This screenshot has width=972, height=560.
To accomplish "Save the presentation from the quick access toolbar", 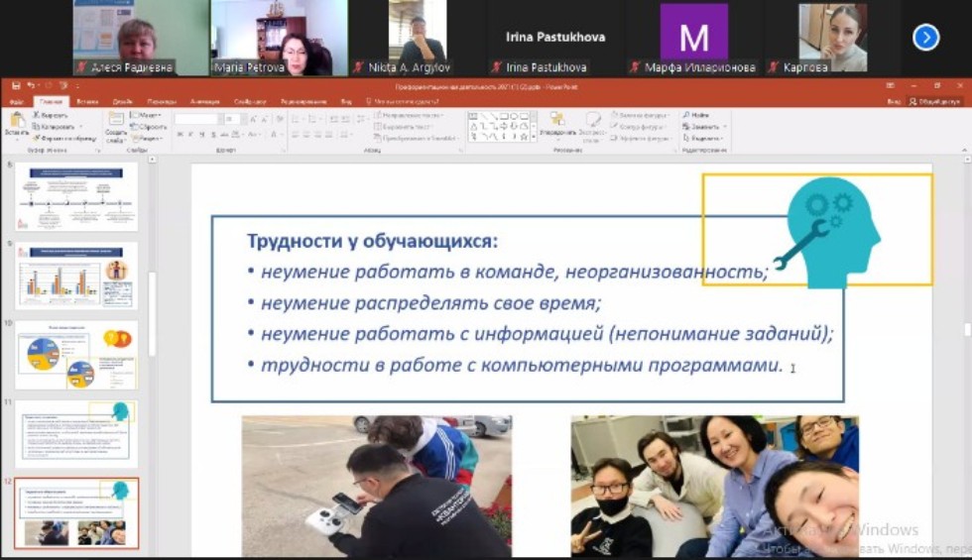I will coord(16,86).
